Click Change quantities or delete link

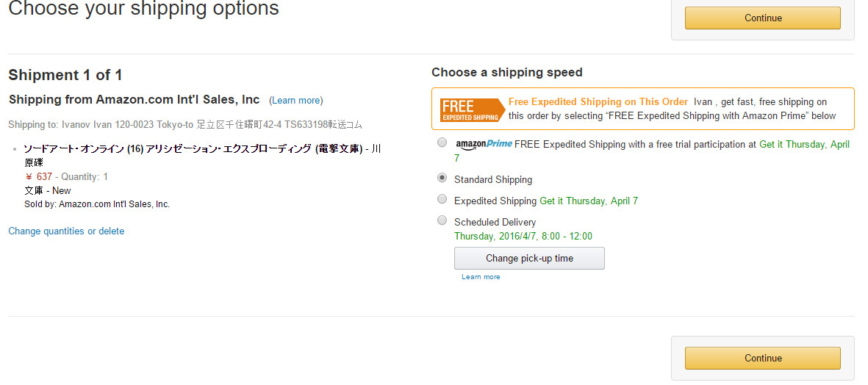[x=66, y=231]
